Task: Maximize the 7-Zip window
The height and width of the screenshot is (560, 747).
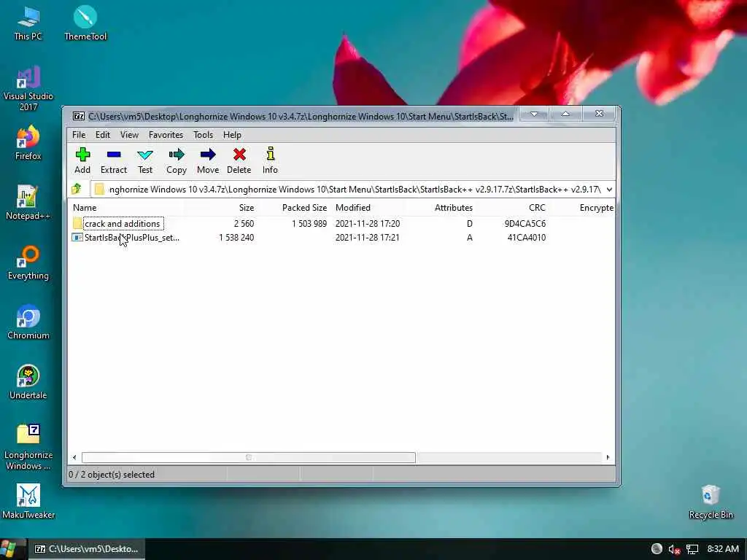Action: tap(565, 114)
